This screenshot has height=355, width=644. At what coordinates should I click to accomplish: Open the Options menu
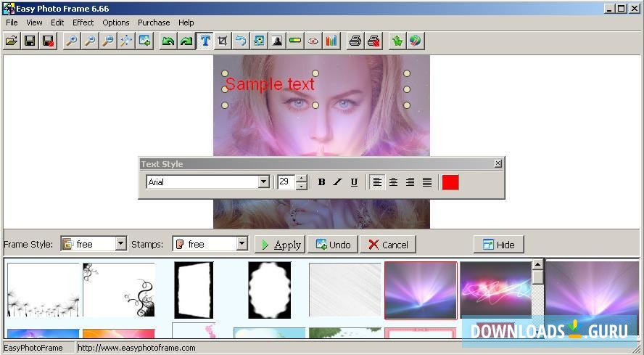point(115,23)
